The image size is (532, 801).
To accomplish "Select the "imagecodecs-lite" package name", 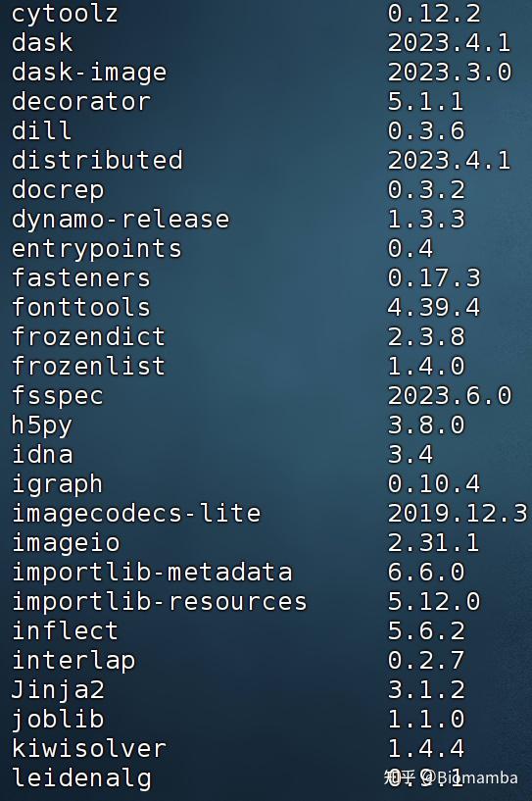I will point(136,514).
